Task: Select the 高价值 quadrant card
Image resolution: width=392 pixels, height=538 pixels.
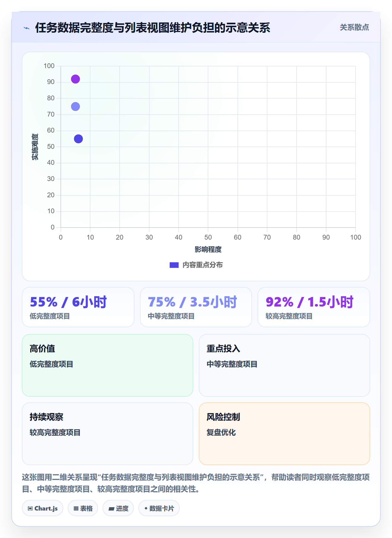Action: click(x=108, y=365)
